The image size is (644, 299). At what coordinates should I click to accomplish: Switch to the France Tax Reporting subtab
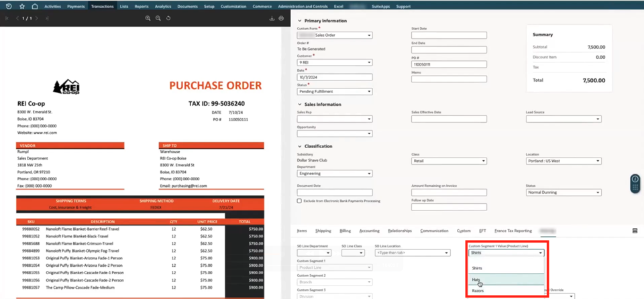(513, 231)
